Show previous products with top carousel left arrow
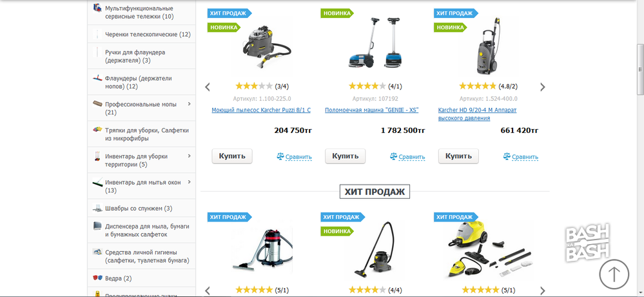Image resolution: width=644 pixels, height=297 pixels. 208,87
